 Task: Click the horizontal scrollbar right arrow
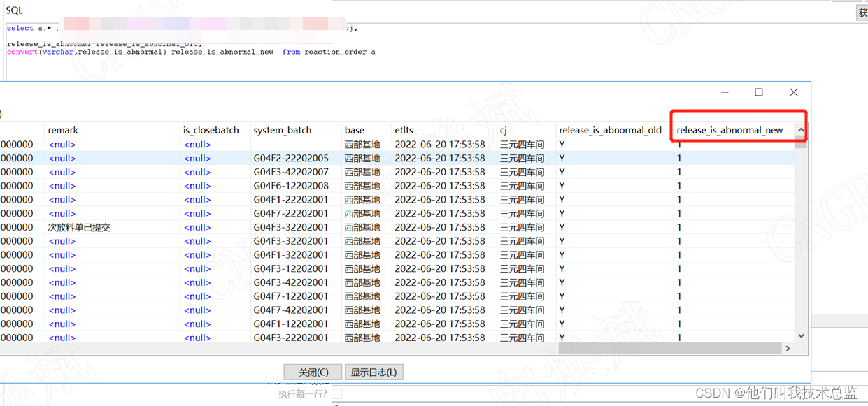788,348
